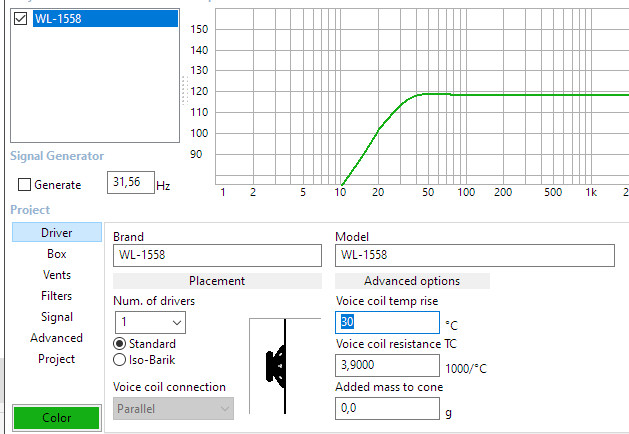629x434 pixels.
Task: Open the Num. of drivers dropdown
Action: click(150, 322)
